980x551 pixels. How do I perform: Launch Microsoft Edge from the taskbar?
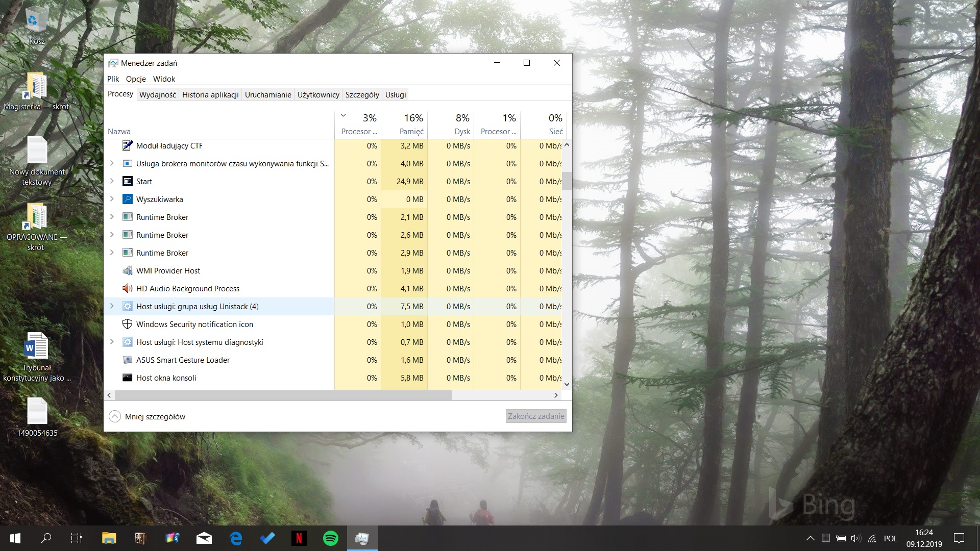tap(236, 538)
